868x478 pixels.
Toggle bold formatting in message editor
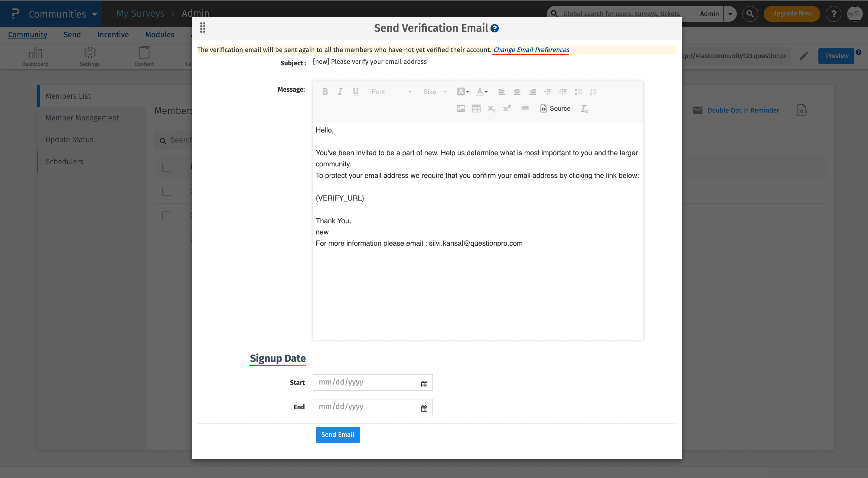click(x=325, y=92)
